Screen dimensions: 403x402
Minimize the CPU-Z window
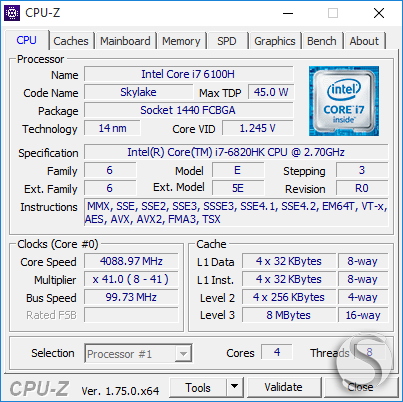pyautogui.click(x=288, y=13)
